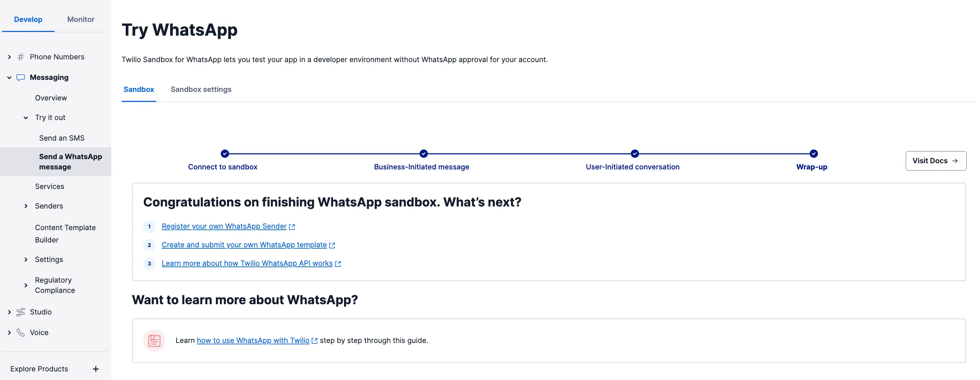
Task: Click the plus icon beside Explore Products
Action: pyautogui.click(x=96, y=369)
